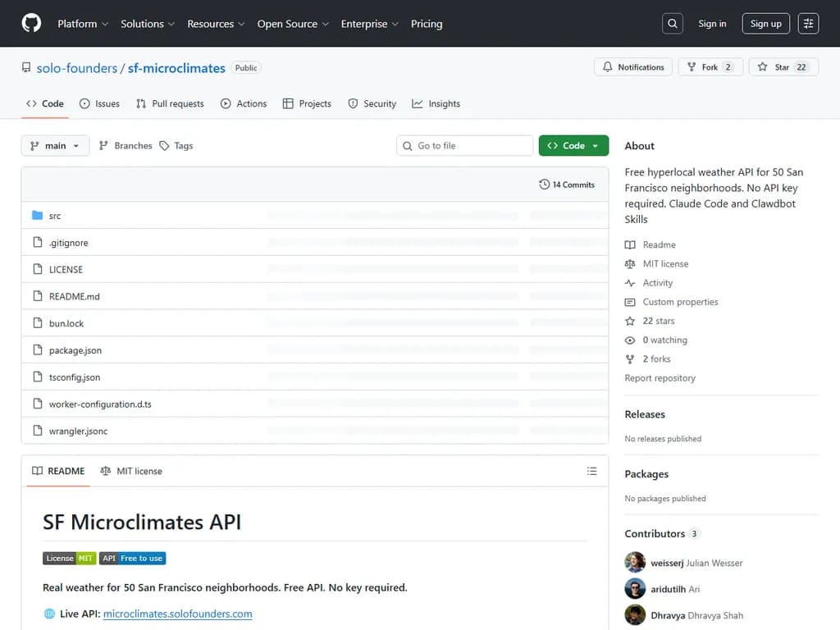Click the Notifications bell button
The image size is (840, 630).
click(x=633, y=67)
